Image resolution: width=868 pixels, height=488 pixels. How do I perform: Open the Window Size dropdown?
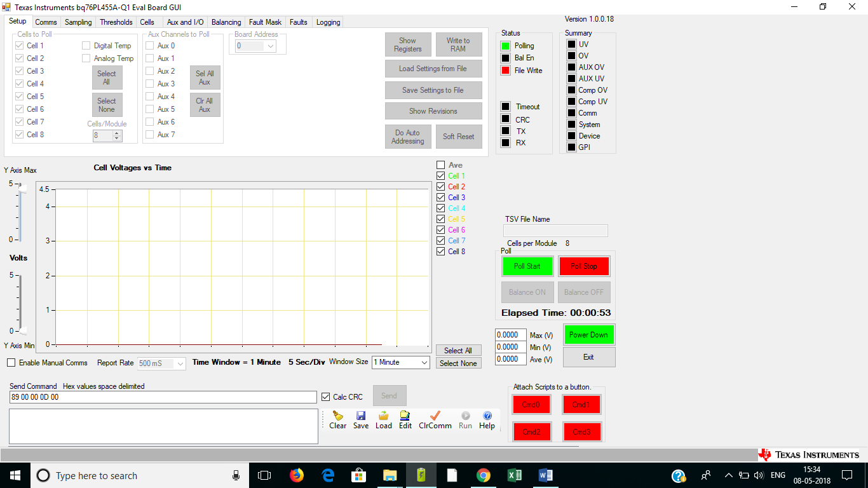click(401, 362)
